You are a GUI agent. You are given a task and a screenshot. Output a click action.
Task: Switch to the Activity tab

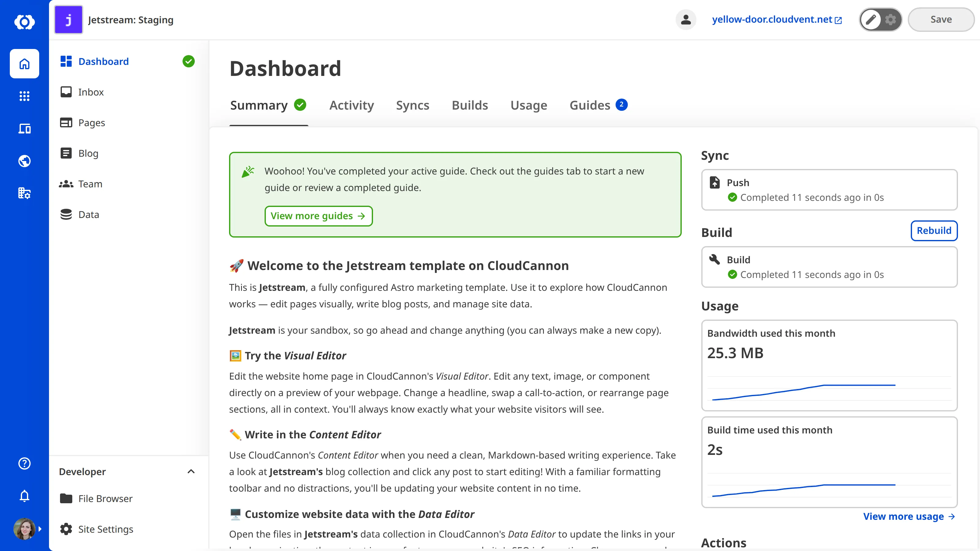click(x=352, y=105)
